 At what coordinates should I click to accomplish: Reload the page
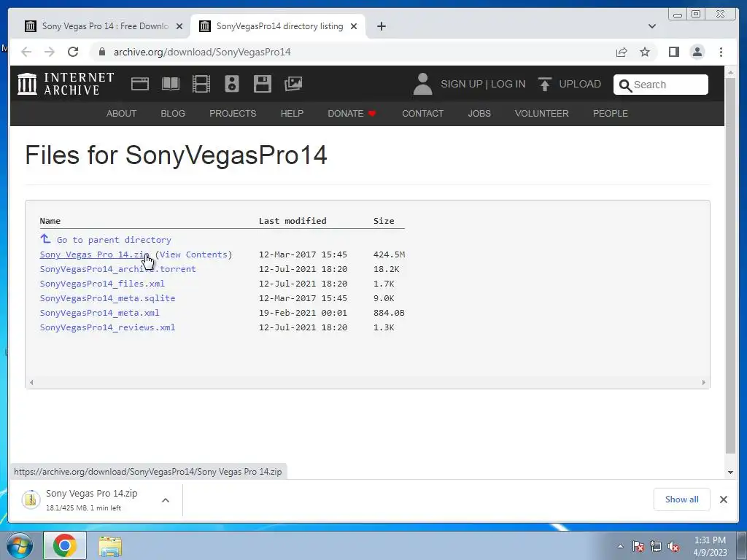click(73, 52)
